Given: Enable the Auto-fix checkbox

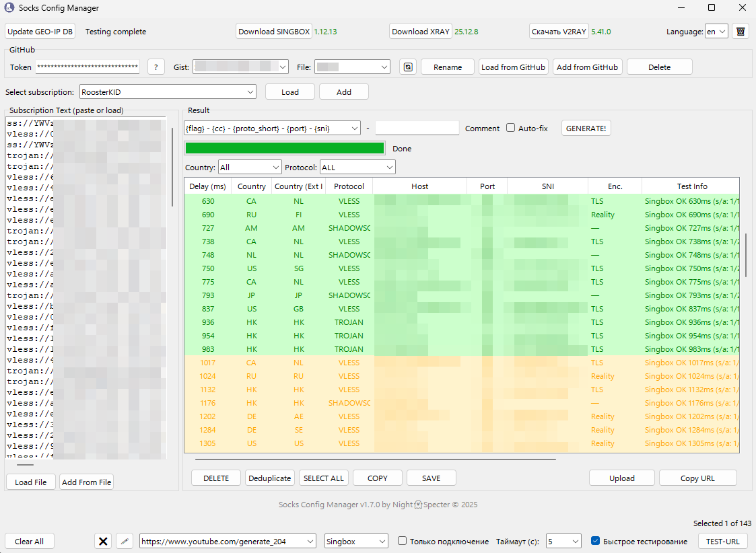Looking at the screenshot, I should click(x=510, y=128).
